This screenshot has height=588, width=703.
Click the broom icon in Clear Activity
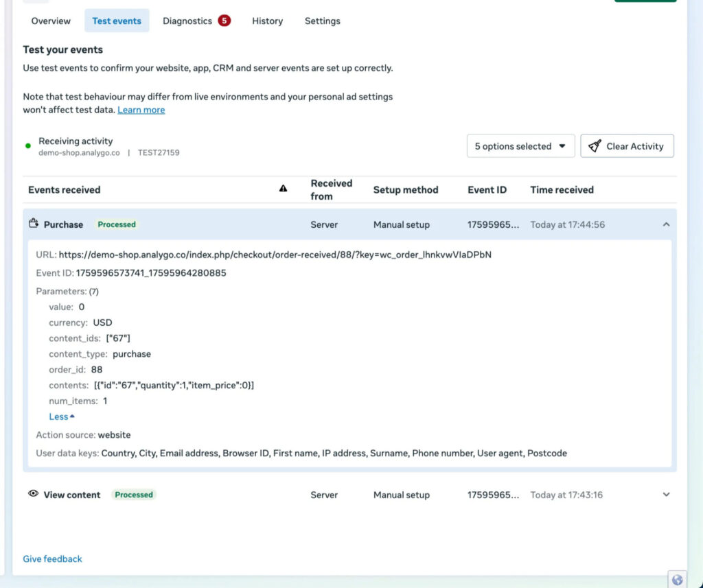click(595, 146)
